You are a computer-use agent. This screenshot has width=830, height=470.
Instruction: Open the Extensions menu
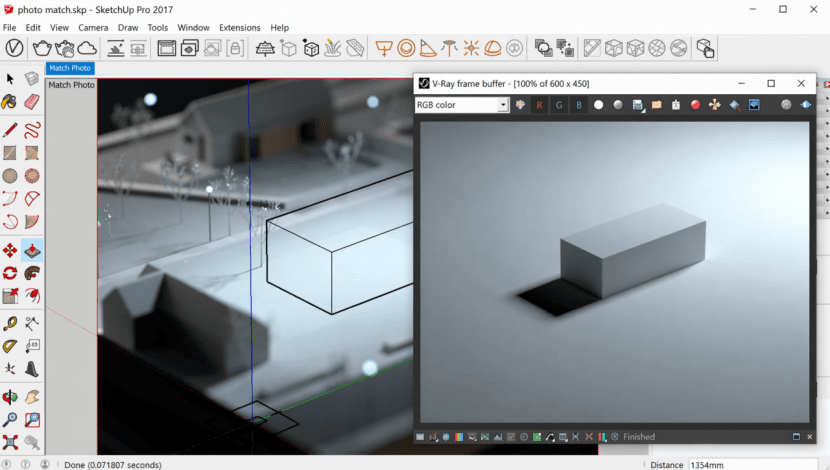coord(240,28)
